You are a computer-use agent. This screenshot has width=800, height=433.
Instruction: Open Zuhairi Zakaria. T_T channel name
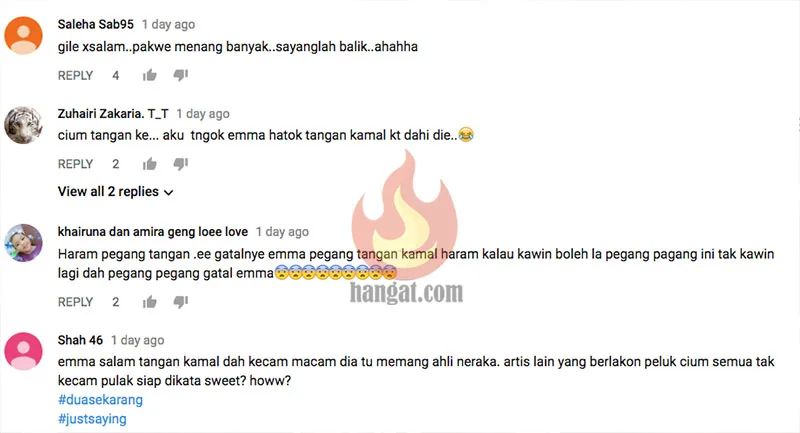pos(113,114)
